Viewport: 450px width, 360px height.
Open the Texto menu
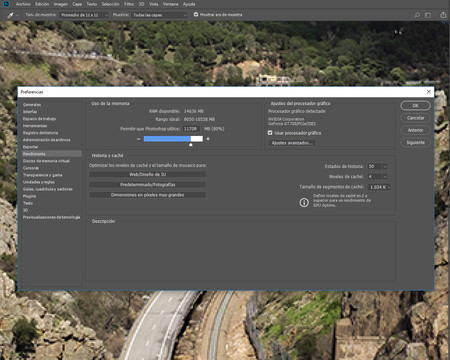92,4
